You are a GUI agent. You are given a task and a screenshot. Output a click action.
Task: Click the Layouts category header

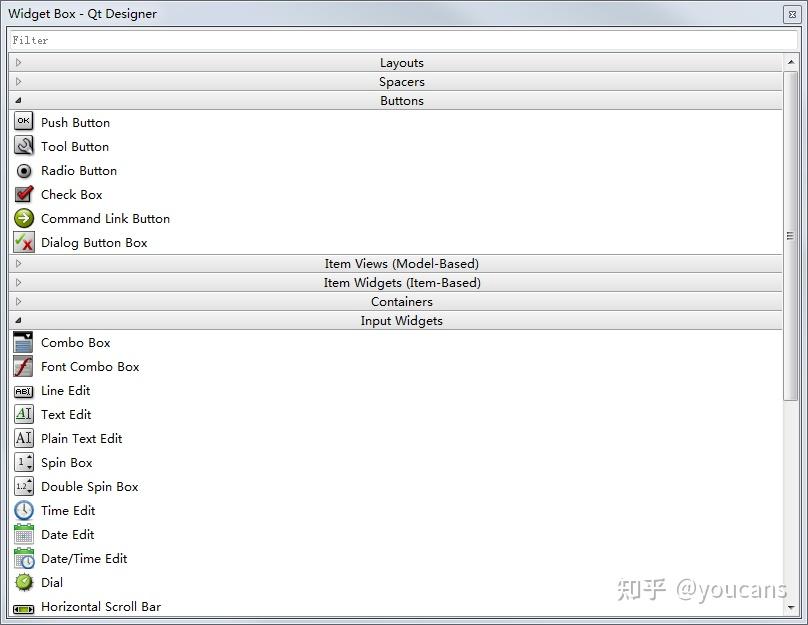pyautogui.click(x=395, y=62)
